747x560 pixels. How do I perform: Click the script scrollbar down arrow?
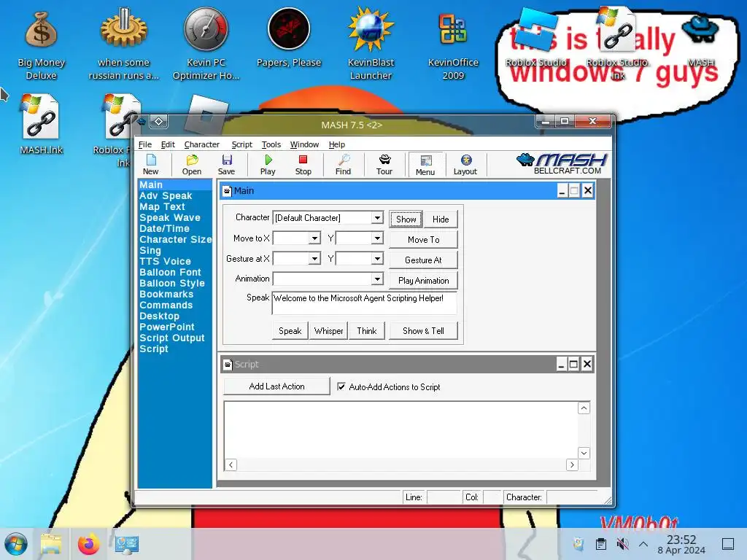click(584, 453)
